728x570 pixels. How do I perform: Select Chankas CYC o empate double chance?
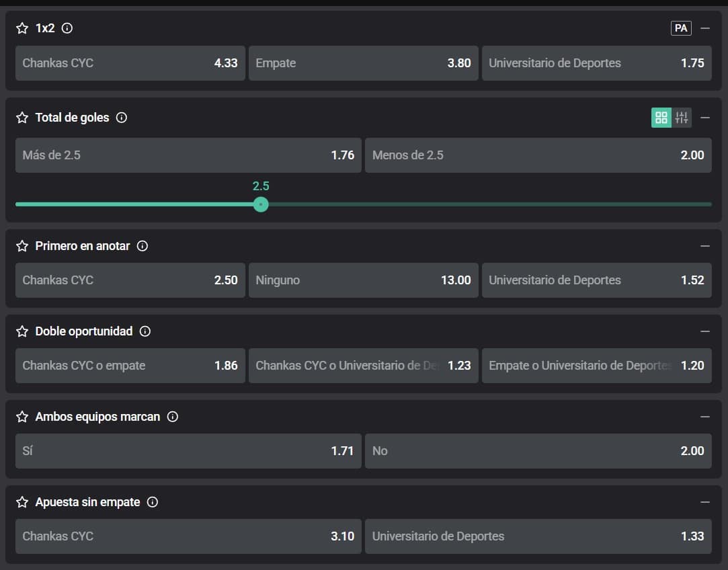point(130,366)
